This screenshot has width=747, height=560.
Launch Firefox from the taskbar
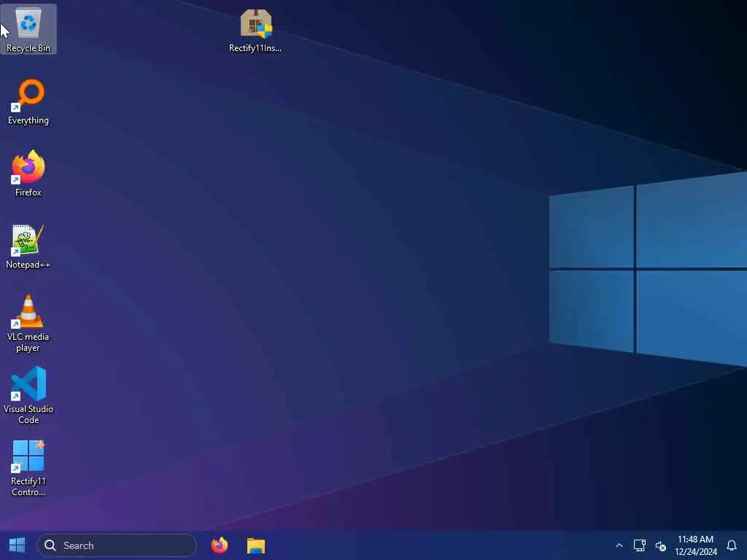pos(220,545)
